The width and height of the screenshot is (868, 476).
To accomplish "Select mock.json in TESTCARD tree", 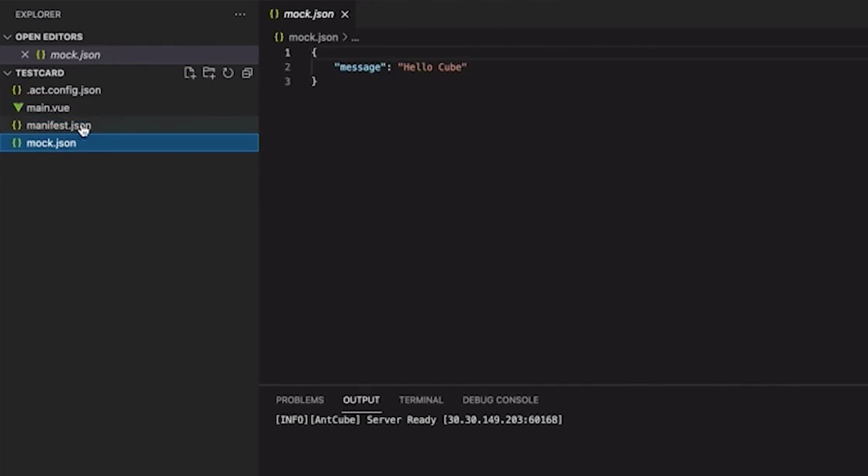I will coord(129,143).
